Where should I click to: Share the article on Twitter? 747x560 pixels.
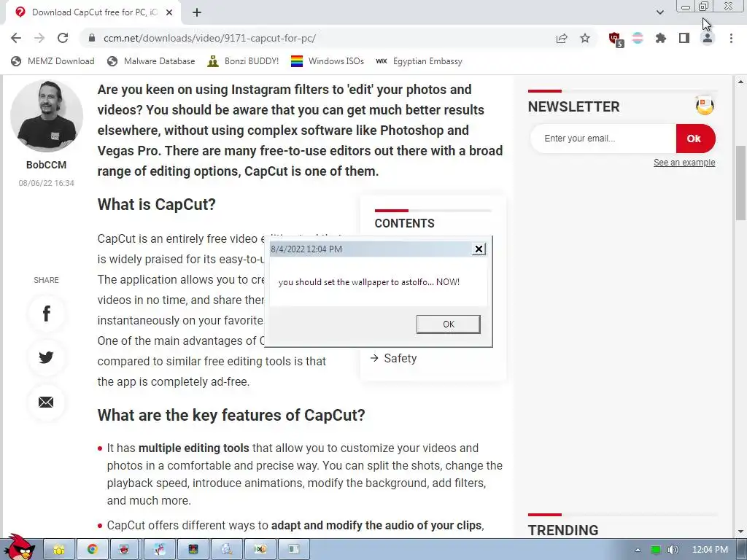pyautogui.click(x=46, y=357)
